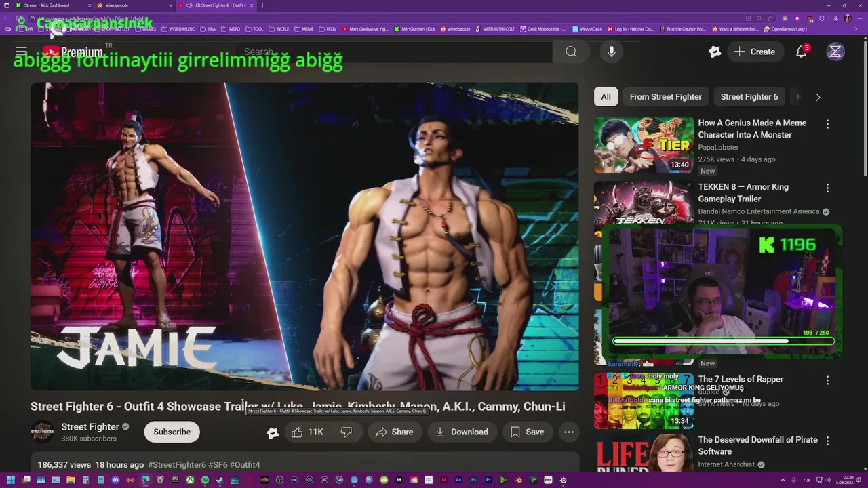
Task: Open options for Deserved Downfall of Pirate Software
Action: (827, 441)
